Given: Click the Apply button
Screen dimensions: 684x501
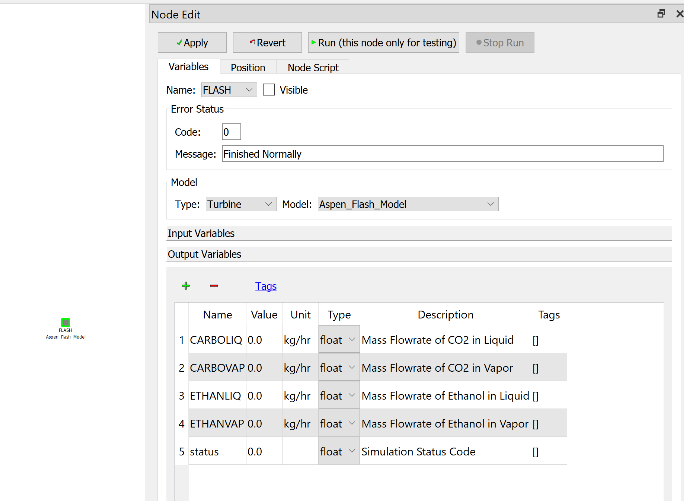Looking at the screenshot, I should [192, 43].
